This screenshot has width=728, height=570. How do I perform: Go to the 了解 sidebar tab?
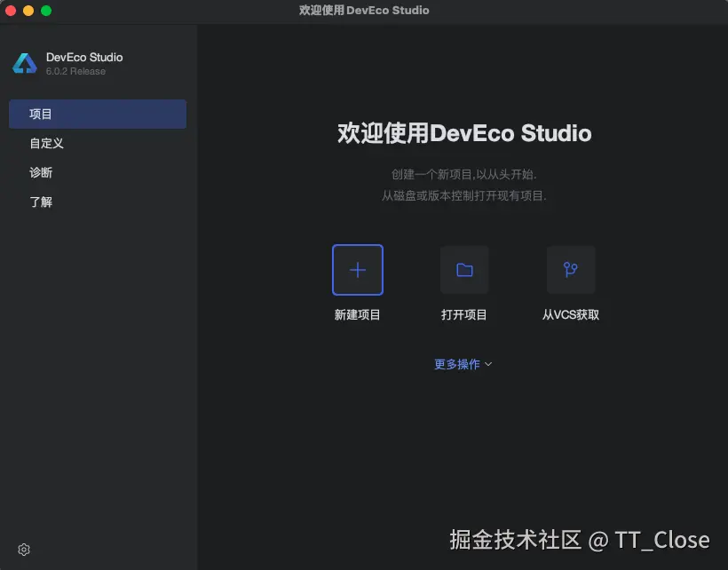tap(98, 202)
